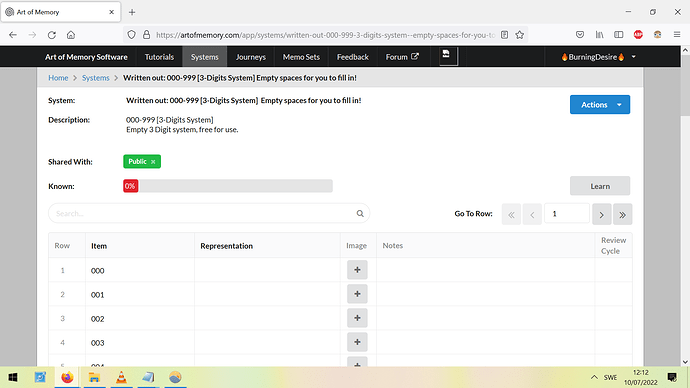This screenshot has width=690, height=388.
Task: Open the BurningDesire user menu
Action: click(x=598, y=57)
